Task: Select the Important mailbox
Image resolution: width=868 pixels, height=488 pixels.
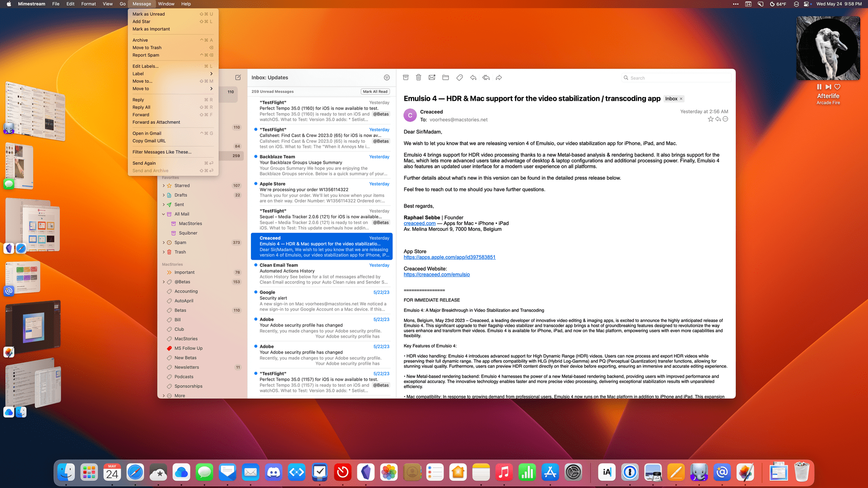Action: tap(201, 272)
